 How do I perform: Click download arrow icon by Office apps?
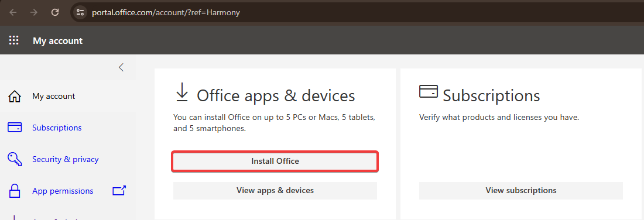point(181,92)
